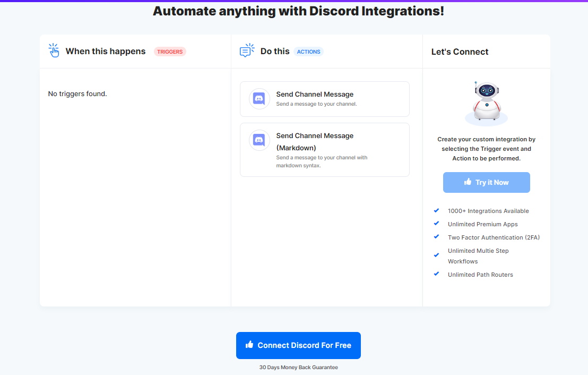Select Send Channel Message (Markdown) action title
The image size is (588, 375).
pyautogui.click(x=315, y=141)
